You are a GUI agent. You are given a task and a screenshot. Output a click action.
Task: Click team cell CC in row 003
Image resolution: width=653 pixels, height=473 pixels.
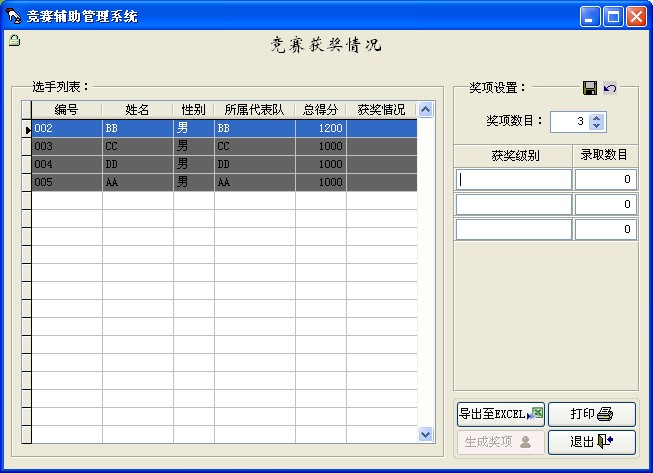[x=254, y=147]
